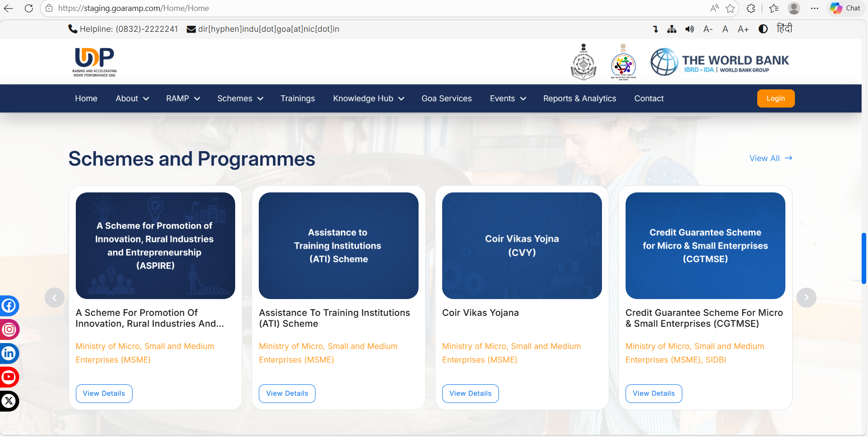This screenshot has width=868, height=437.
Task: Open Reports & Analytics menu item
Action: pyautogui.click(x=580, y=98)
